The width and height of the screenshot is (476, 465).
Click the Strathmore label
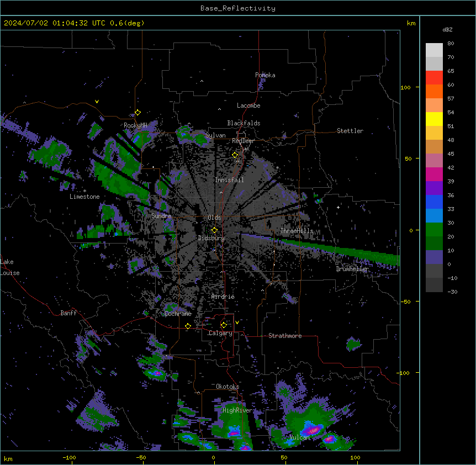[x=285, y=336]
